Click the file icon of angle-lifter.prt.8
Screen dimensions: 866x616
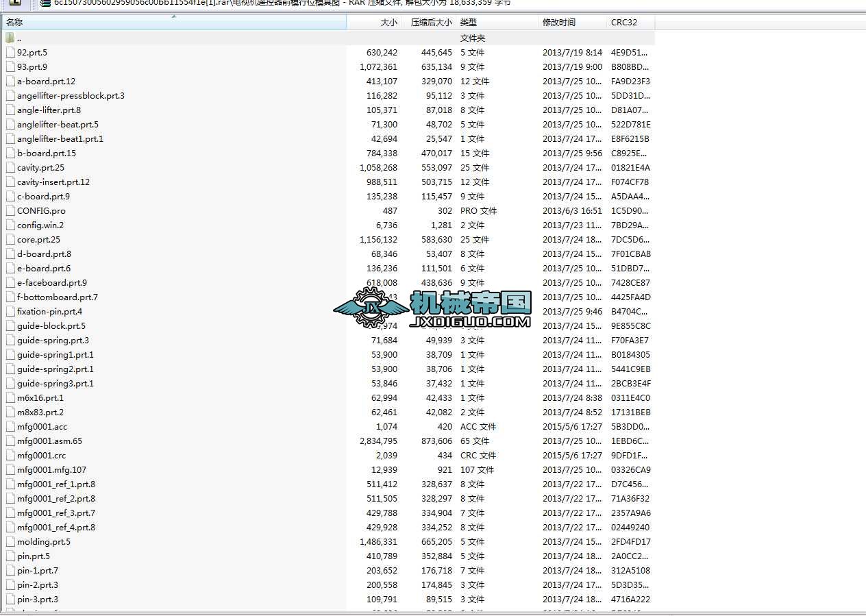(x=10, y=110)
